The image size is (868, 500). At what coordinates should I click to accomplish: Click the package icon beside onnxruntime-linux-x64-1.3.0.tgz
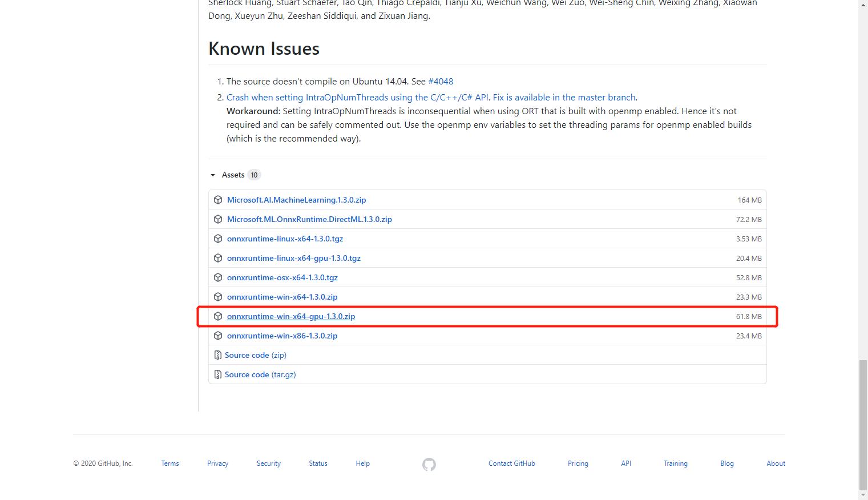pyautogui.click(x=218, y=239)
